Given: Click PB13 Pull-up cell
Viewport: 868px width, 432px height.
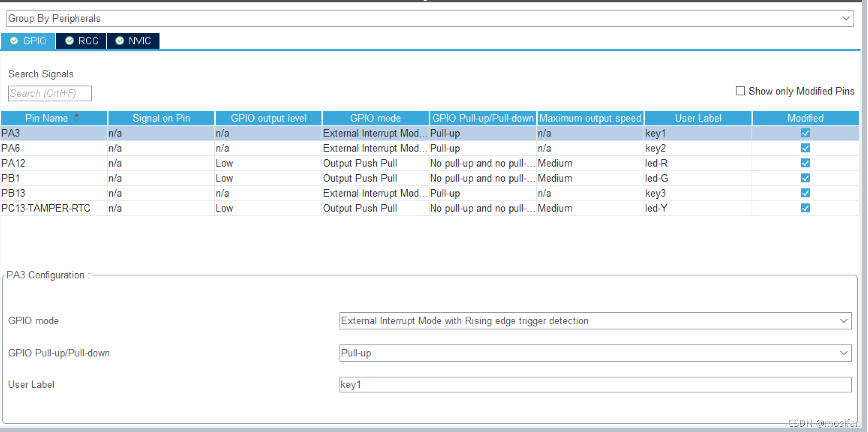Looking at the screenshot, I should pos(483,193).
